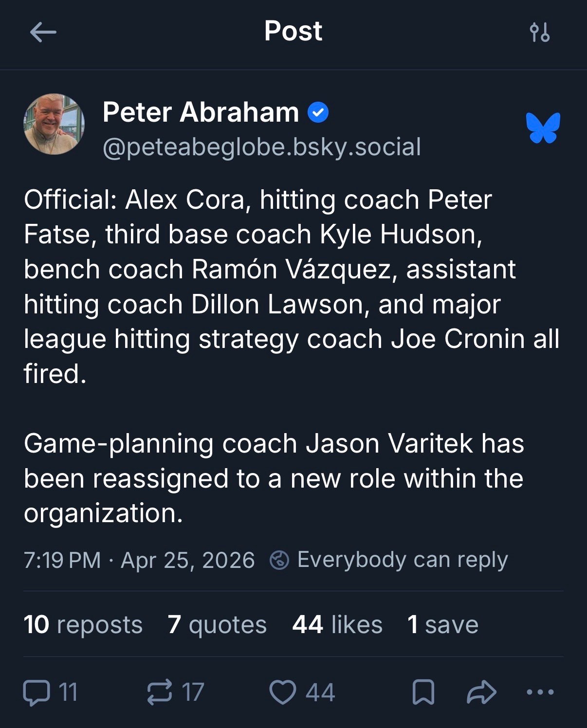Open the "Everybody can reply" setting
The image size is (587, 728).
[403, 560]
